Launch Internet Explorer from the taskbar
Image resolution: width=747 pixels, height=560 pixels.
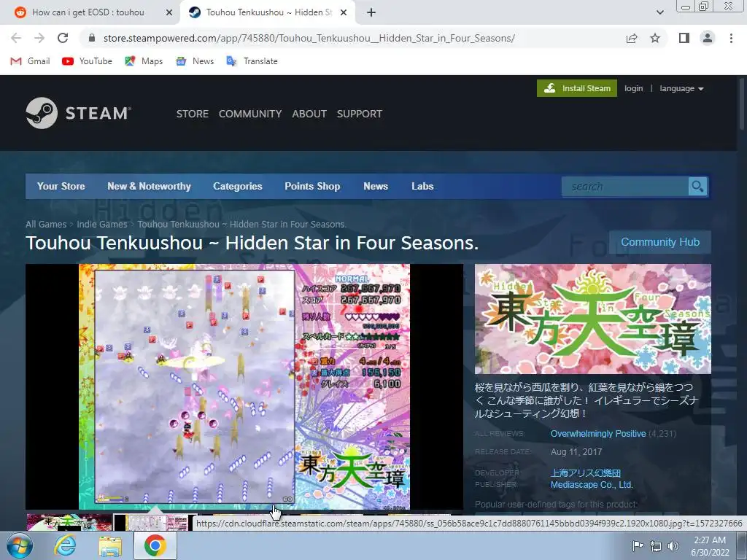point(64,545)
